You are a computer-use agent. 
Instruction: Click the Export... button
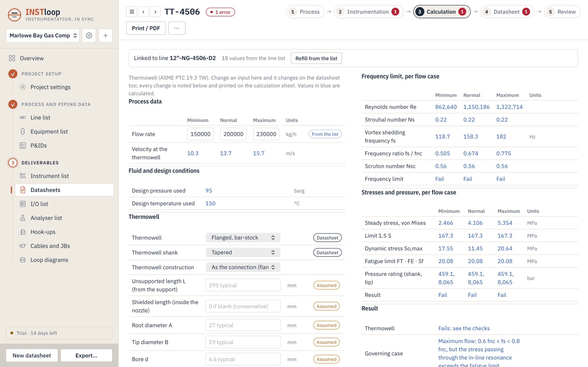[x=86, y=356]
